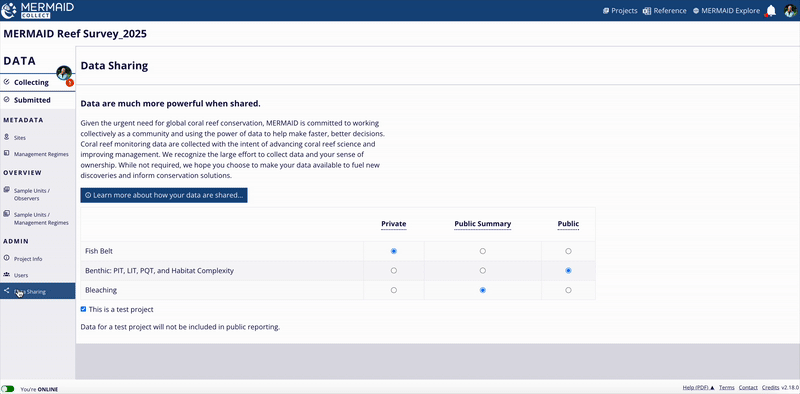Image resolution: width=800 pixels, height=394 pixels.
Task: Open the Contact link
Action: pos(748,388)
